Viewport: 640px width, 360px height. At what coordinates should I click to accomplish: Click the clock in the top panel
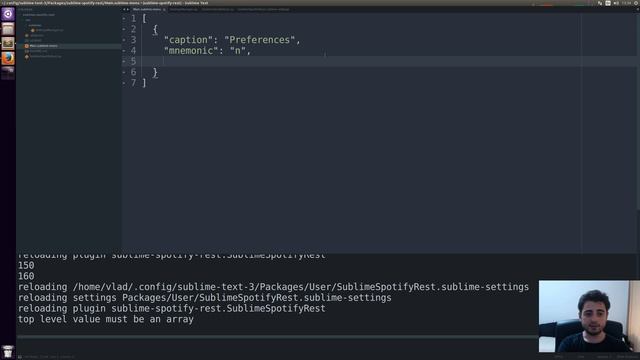pos(627,3)
